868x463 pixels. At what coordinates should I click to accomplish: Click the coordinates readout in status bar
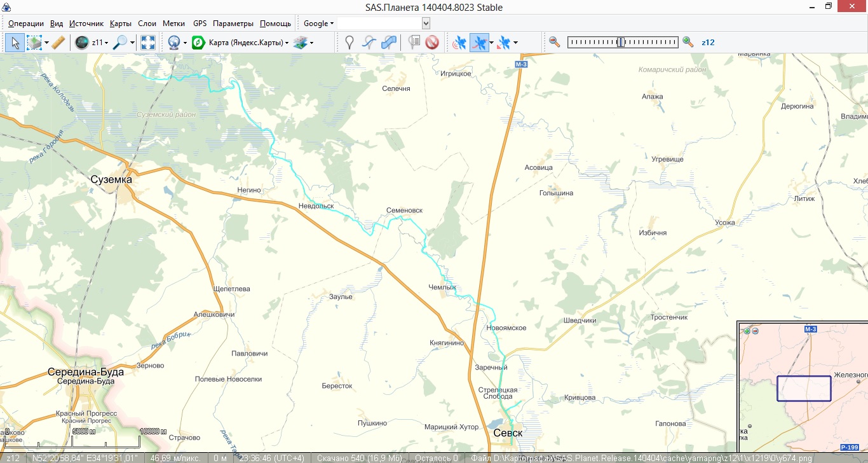click(x=85, y=458)
